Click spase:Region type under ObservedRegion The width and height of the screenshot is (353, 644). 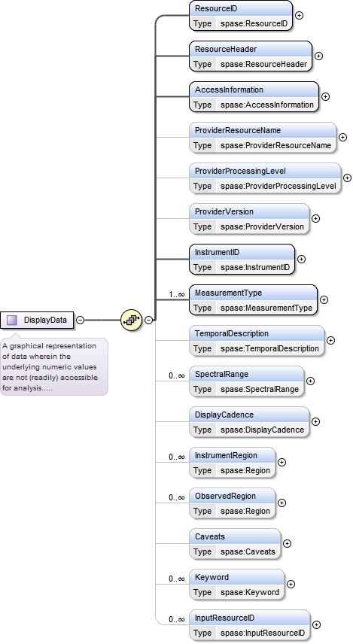point(245,512)
